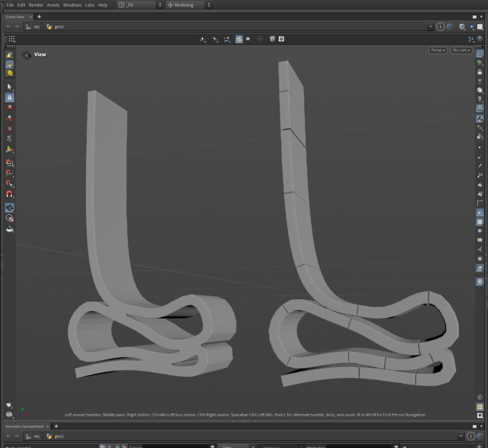Click the View tool camera icon
The image size is (488, 448).
(x=10, y=208)
